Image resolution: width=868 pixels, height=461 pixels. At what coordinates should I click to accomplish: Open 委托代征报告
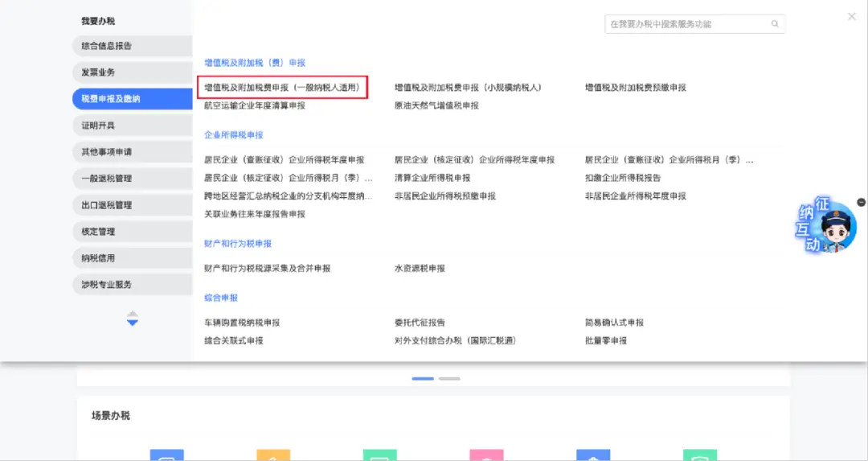tap(420, 323)
